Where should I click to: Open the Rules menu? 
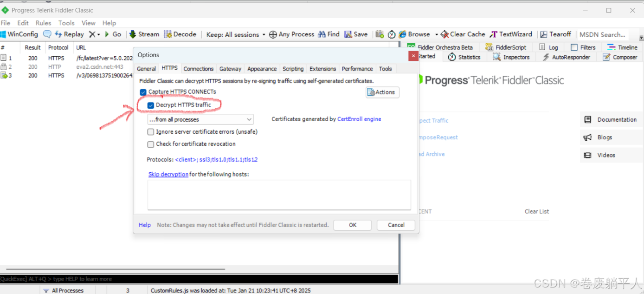pos(43,23)
